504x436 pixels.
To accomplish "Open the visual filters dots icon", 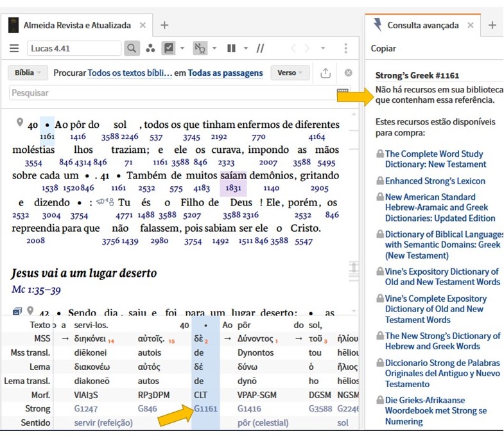I will [x=150, y=48].
